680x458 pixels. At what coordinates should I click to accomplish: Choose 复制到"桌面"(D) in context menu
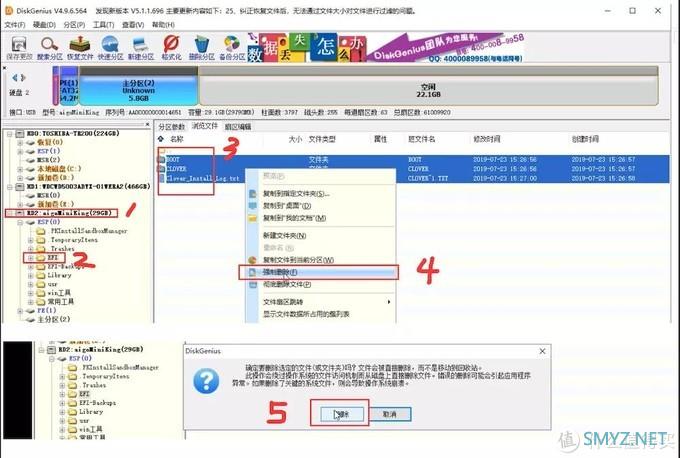coord(321,206)
